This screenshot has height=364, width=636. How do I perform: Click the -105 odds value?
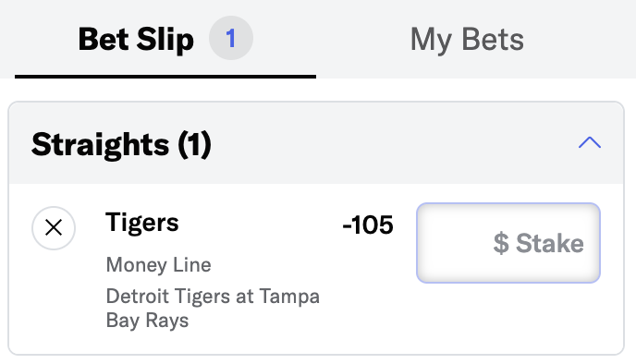(368, 225)
